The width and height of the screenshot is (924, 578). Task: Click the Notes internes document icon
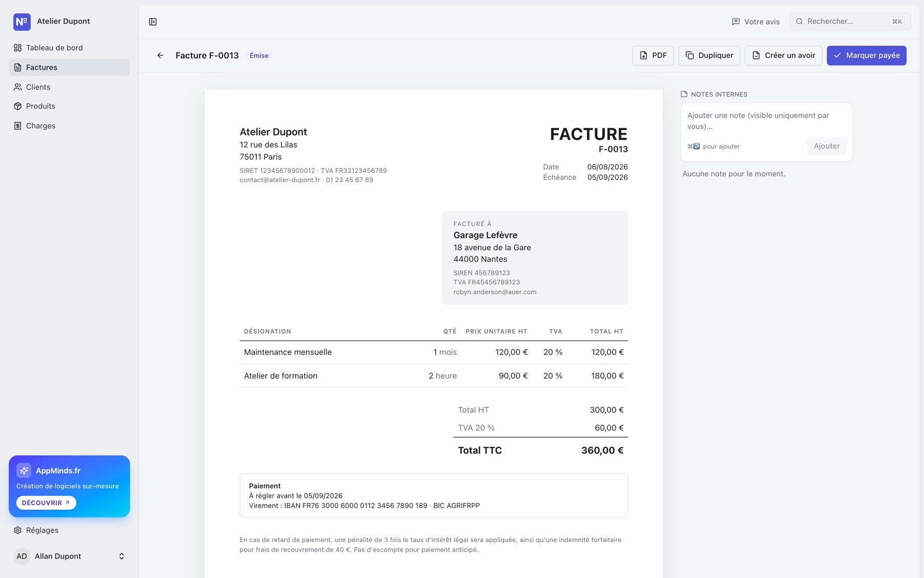684,94
